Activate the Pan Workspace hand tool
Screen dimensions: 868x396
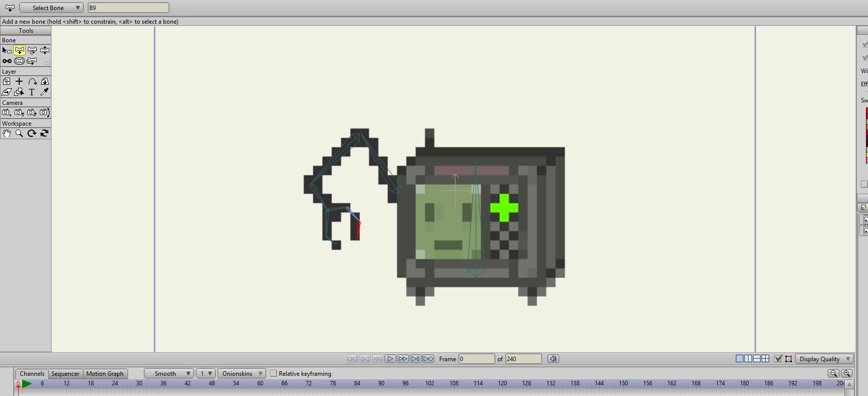(7, 133)
